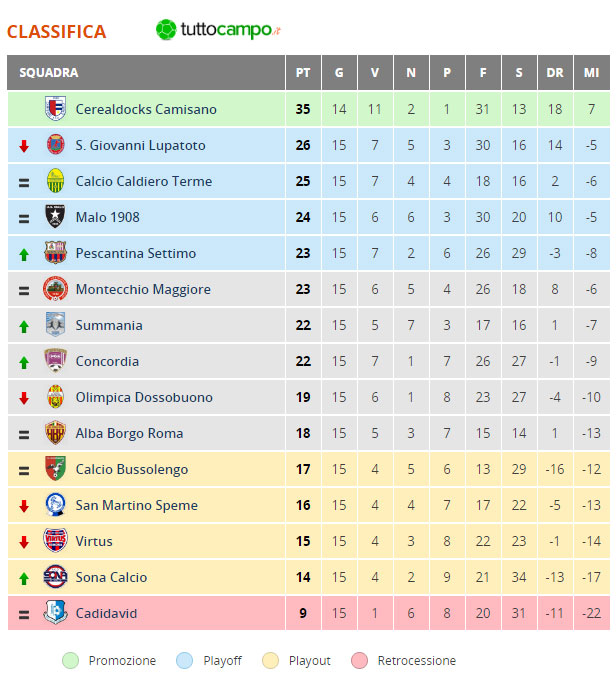Screen dimensions: 616x679
Task: Open the Alba Borgo Roma team link
Action: [129, 433]
